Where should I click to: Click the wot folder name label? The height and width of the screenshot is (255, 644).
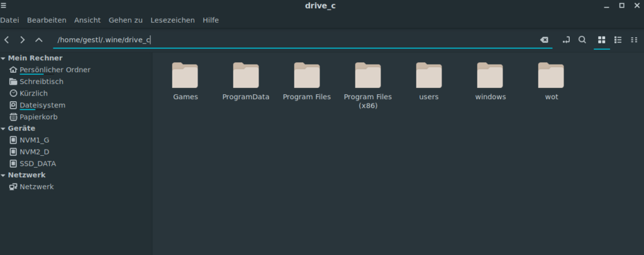pyautogui.click(x=552, y=97)
